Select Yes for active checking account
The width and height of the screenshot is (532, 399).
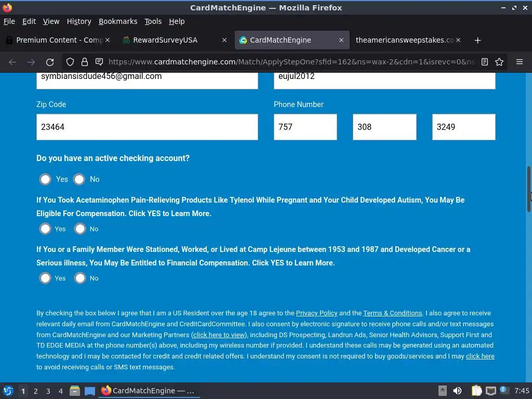45,179
